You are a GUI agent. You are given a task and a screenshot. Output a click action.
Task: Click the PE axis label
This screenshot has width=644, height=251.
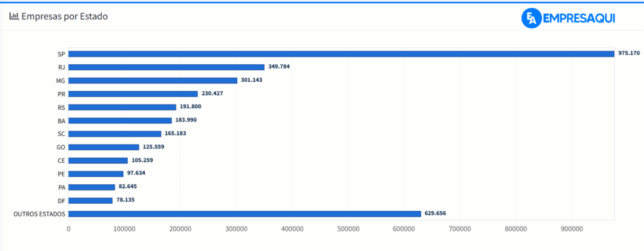coord(61,174)
